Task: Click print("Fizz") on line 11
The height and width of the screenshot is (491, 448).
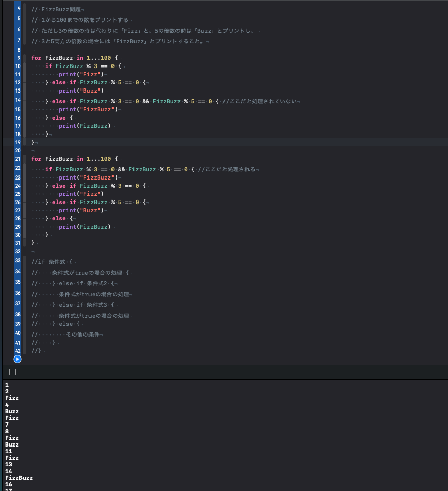Action: tap(81, 74)
